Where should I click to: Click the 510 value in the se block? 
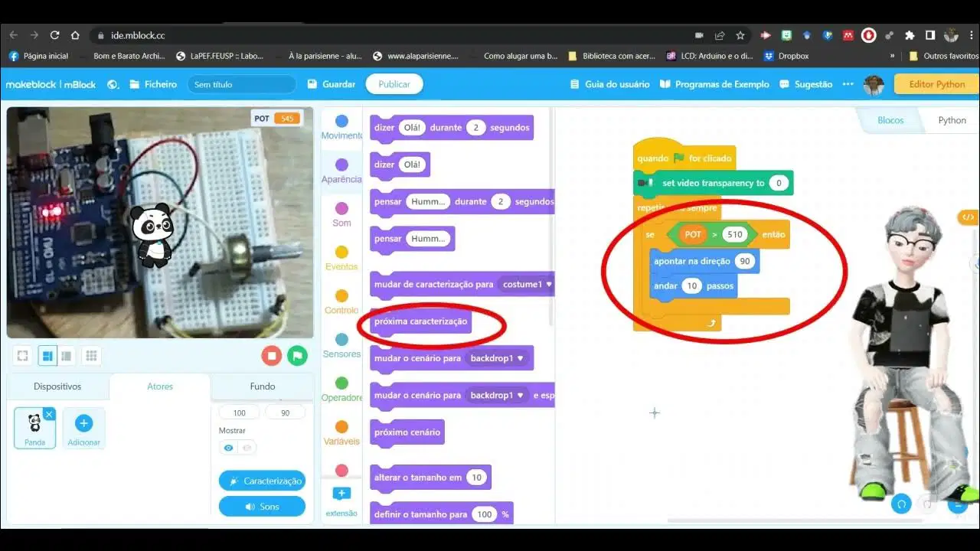pos(735,235)
